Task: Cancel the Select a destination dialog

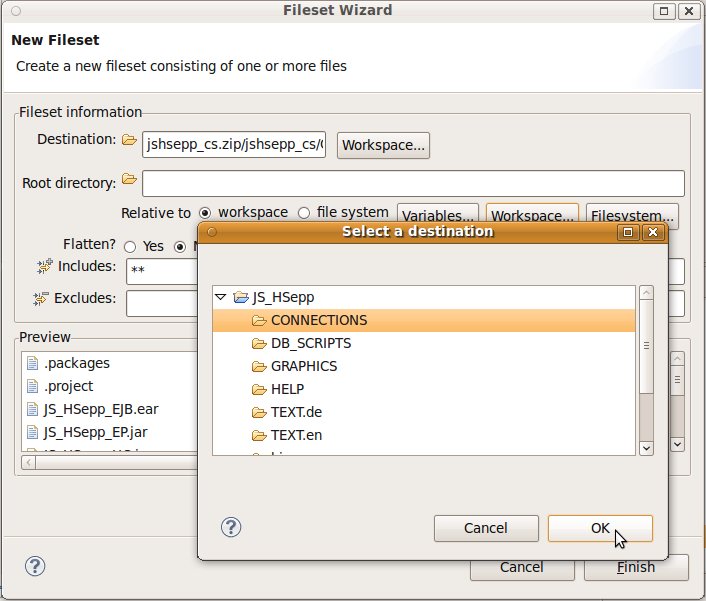Action: click(486, 528)
